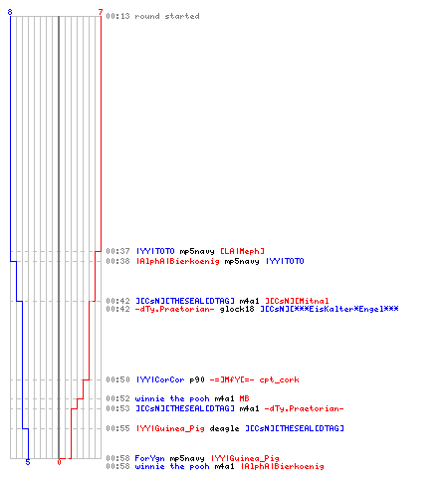Click blue team score 8 at top
448x498 pixels.
[x=10, y=12]
